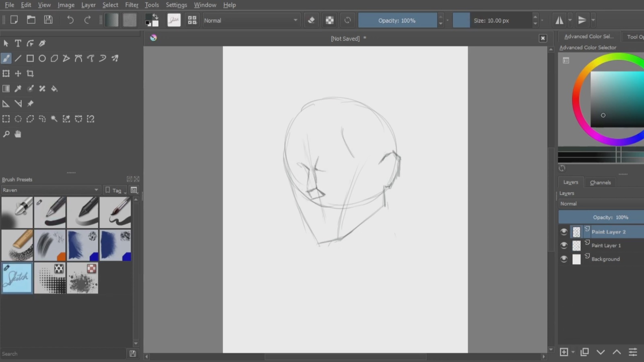
Task: Hide Paint Layer 1
Action: pos(564,245)
